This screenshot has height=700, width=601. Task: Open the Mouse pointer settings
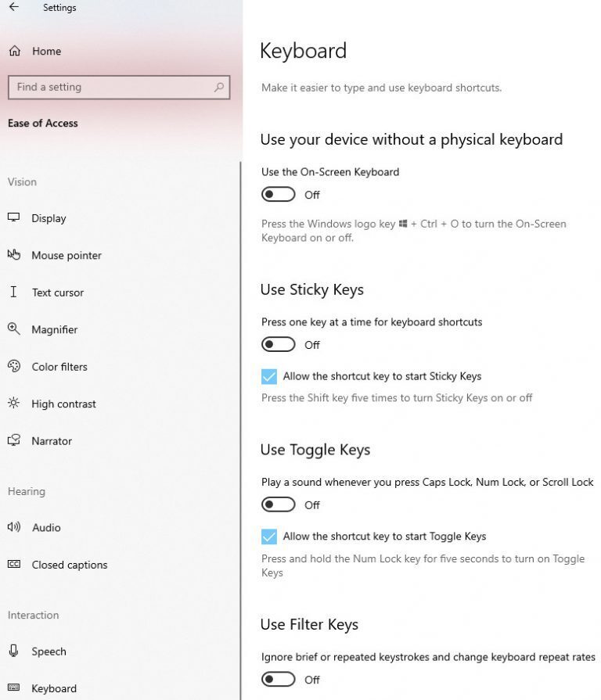[13, 255]
